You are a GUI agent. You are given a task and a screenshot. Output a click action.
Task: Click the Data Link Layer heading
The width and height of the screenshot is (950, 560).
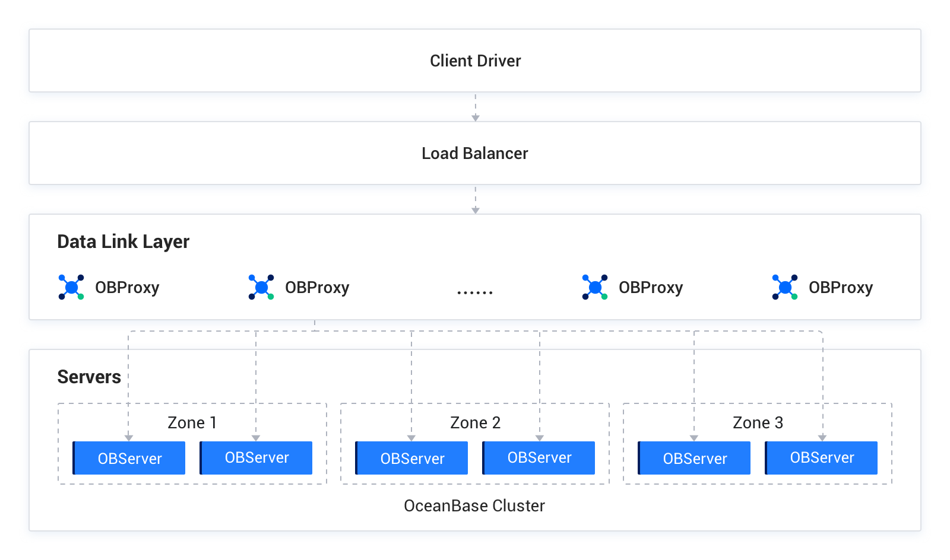(123, 242)
